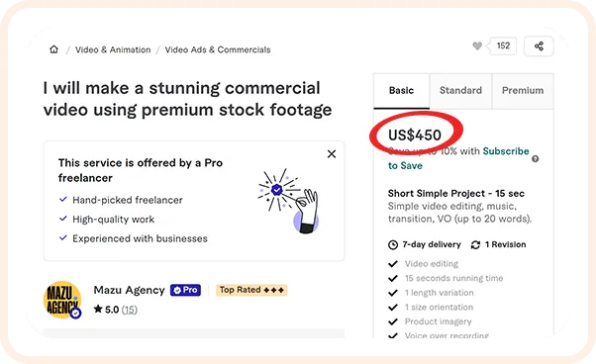Image resolution: width=596 pixels, height=364 pixels.
Task: Click the heart favorite icon
Action: pos(477,45)
